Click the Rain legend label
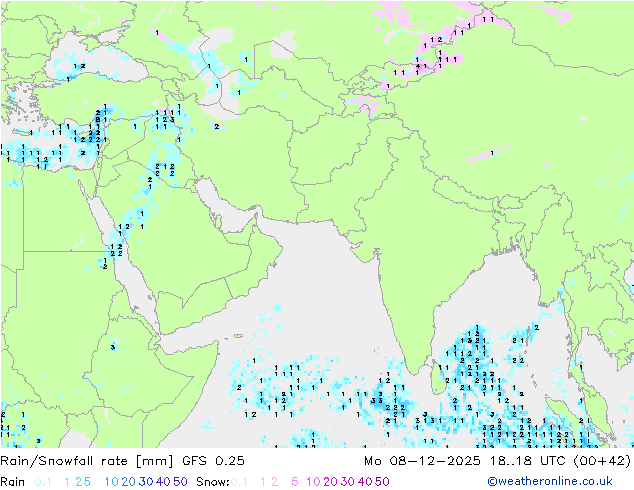 click(13, 482)
